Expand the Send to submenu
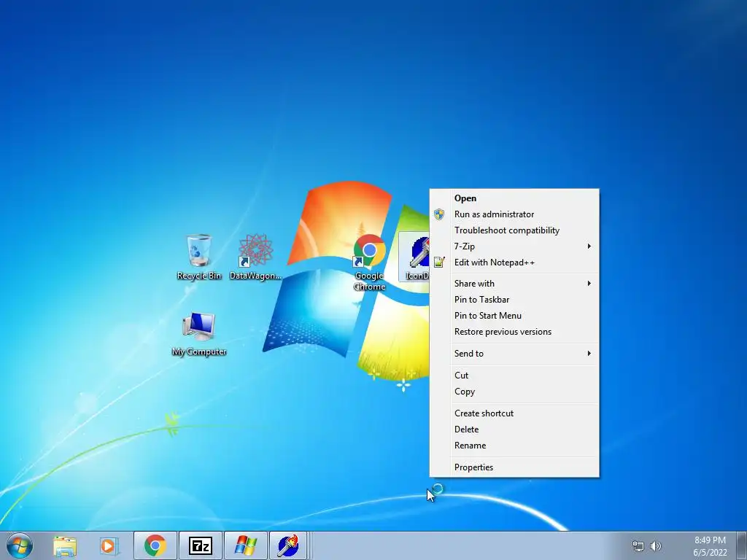Screen dimensions: 747x560 [514, 354]
